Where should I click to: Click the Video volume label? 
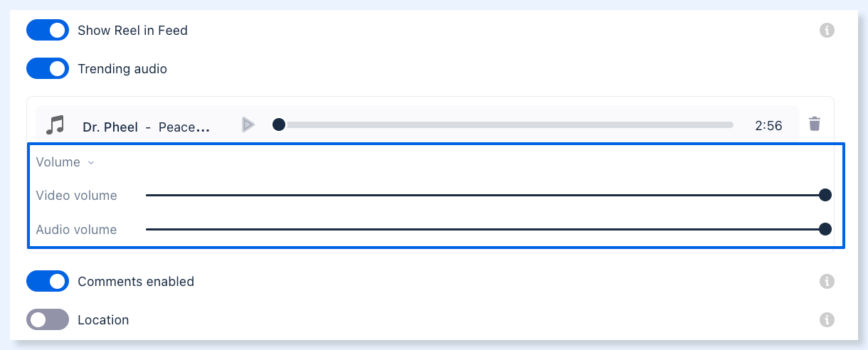(76, 196)
